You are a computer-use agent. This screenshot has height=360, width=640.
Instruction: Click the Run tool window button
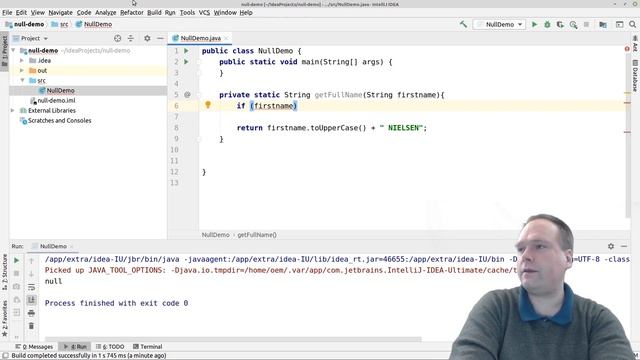[x=75, y=347]
